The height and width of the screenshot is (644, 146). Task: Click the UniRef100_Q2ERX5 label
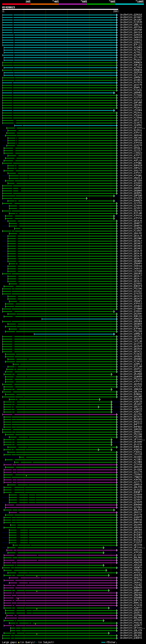[131, 399]
